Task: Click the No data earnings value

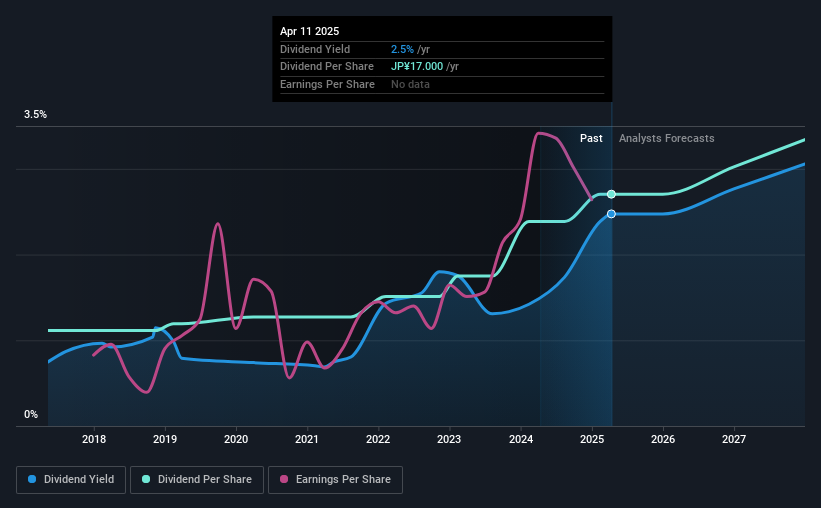Action: pyautogui.click(x=410, y=84)
